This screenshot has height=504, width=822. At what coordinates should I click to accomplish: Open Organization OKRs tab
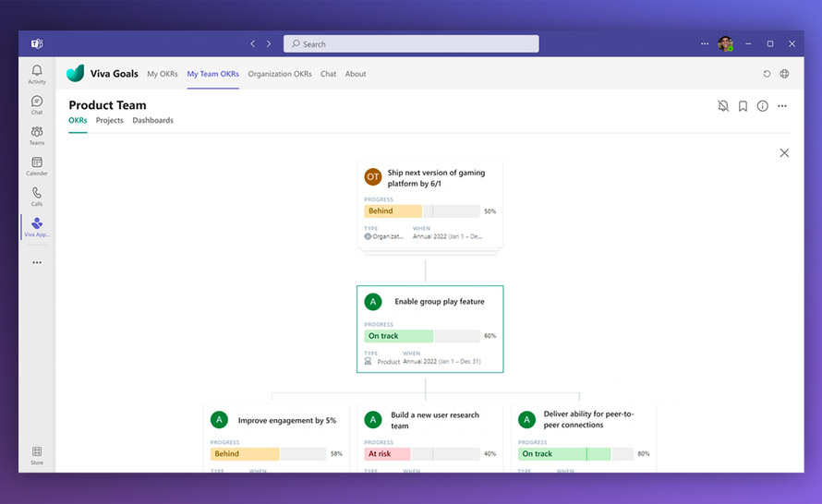[280, 74]
